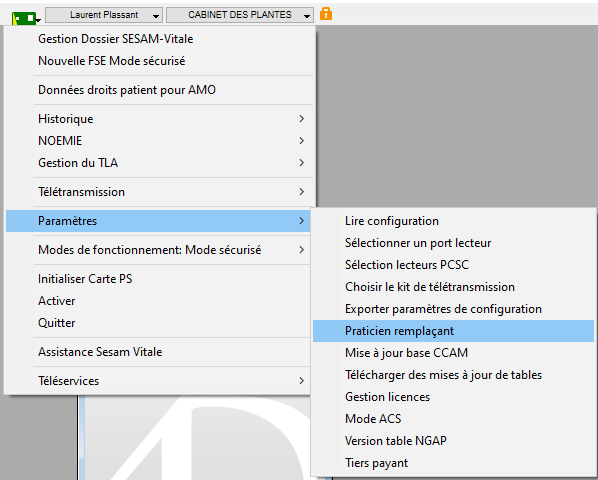
Task: Open Tiers payant settings entry
Action: [453, 463]
